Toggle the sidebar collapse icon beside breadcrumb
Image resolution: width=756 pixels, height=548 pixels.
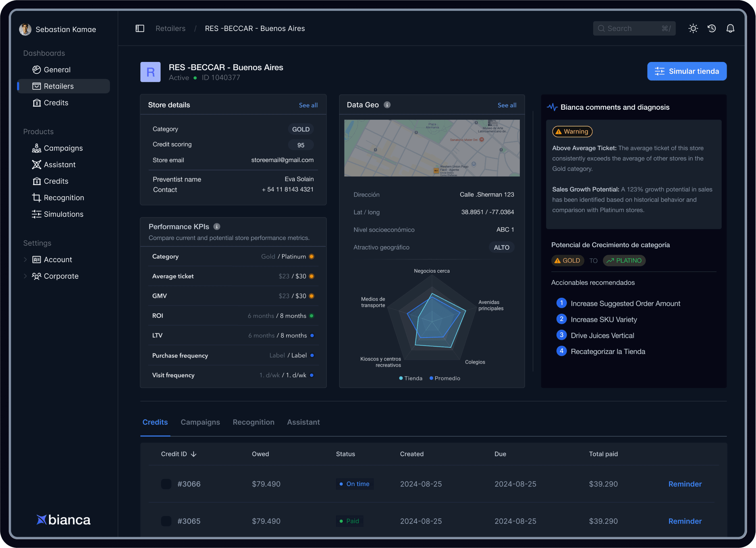(x=140, y=28)
